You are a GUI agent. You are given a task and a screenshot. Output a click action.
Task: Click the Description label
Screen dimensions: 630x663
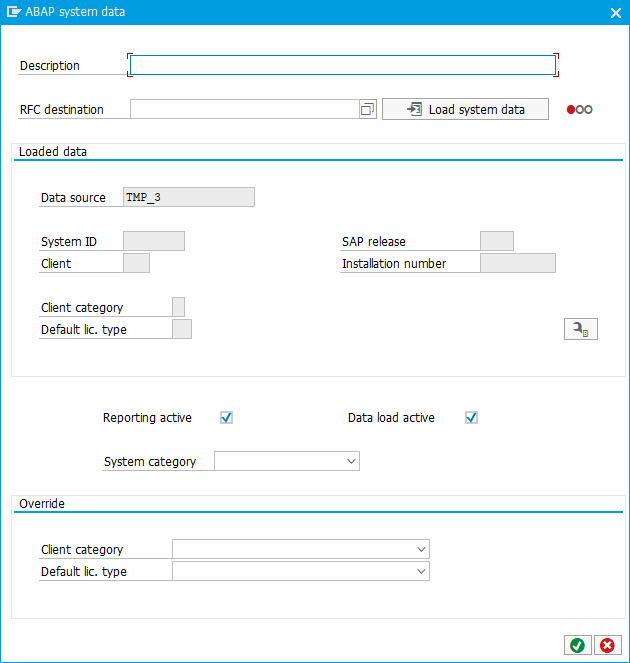click(x=50, y=66)
